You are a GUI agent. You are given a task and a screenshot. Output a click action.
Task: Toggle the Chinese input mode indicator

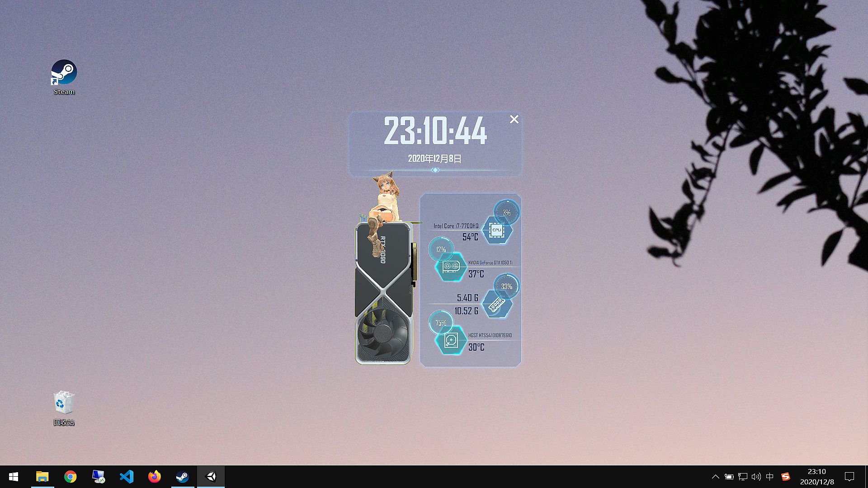click(770, 477)
